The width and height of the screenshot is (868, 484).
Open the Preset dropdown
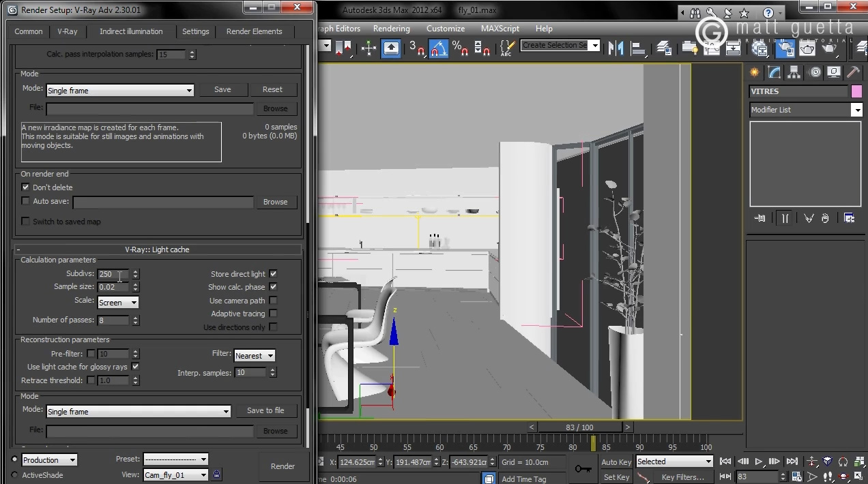click(175, 459)
